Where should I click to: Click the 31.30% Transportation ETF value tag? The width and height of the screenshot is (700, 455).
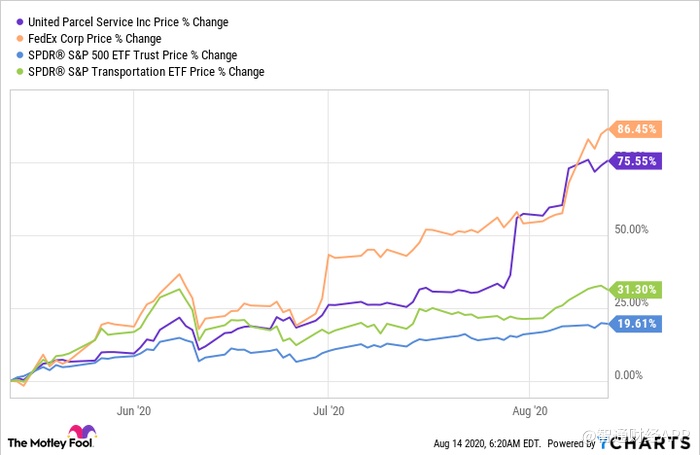coord(636,289)
